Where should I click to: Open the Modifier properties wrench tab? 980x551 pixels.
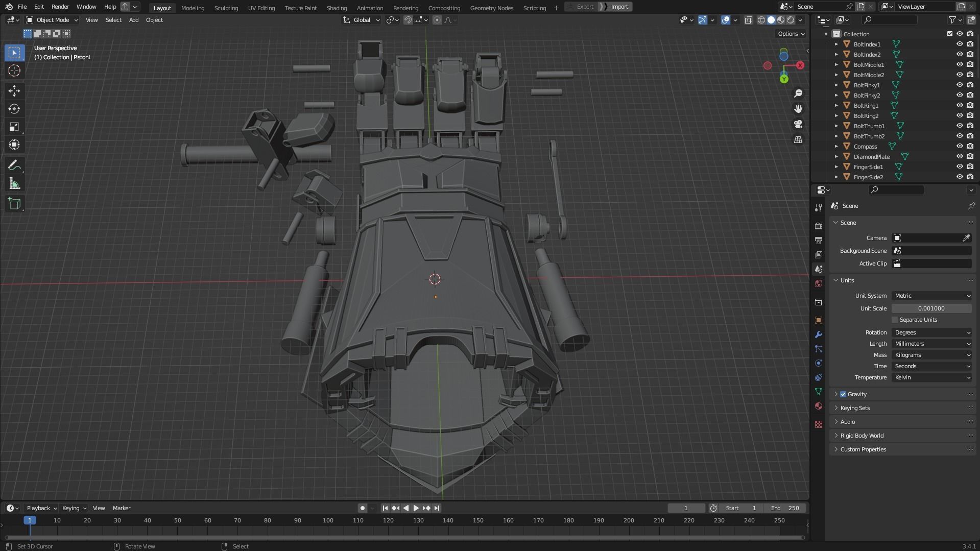pyautogui.click(x=819, y=334)
